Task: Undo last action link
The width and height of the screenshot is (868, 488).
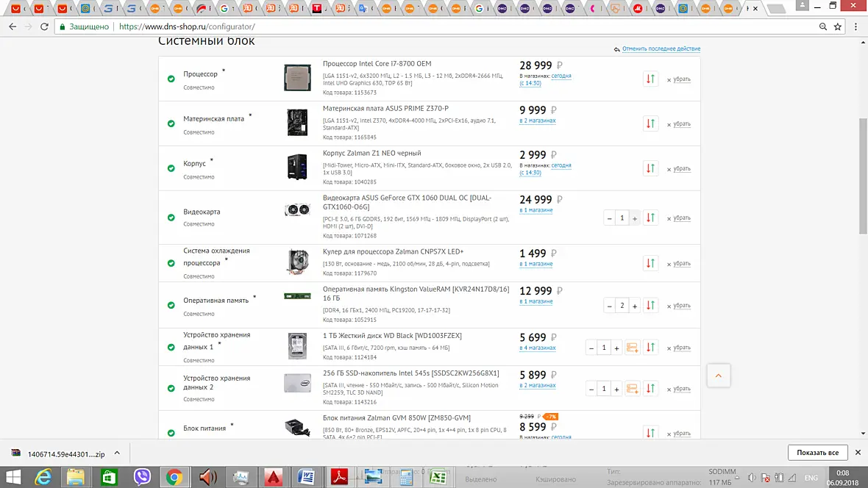Action: point(661,49)
